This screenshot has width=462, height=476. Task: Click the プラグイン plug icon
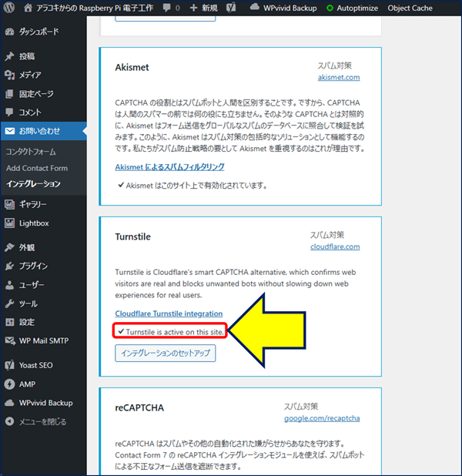[9, 266]
